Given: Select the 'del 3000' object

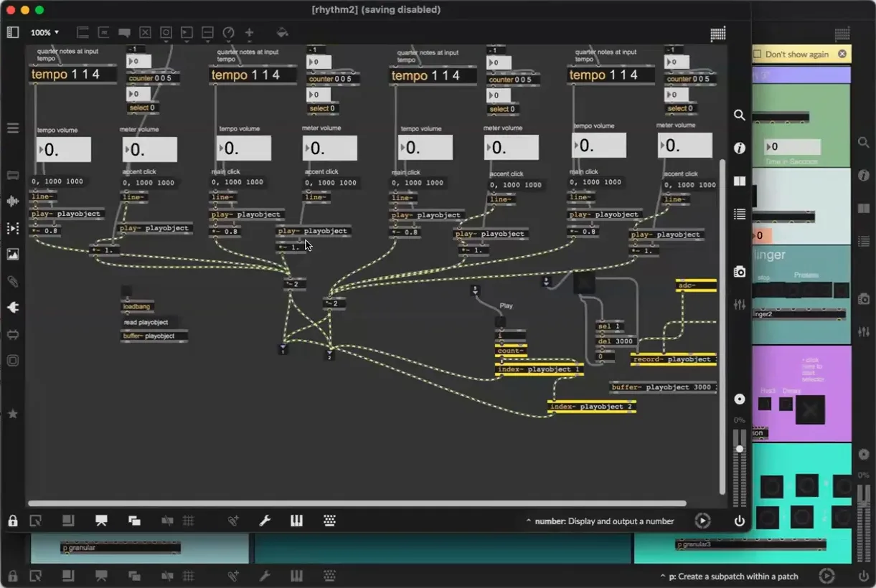Looking at the screenshot, I should pos(615,341).
